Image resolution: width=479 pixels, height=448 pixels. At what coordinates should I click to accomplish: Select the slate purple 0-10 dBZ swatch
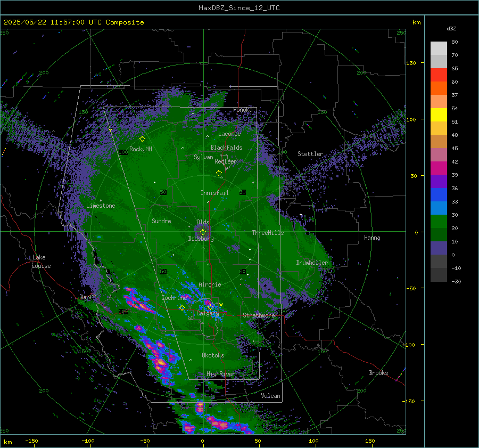pos(439,248)
